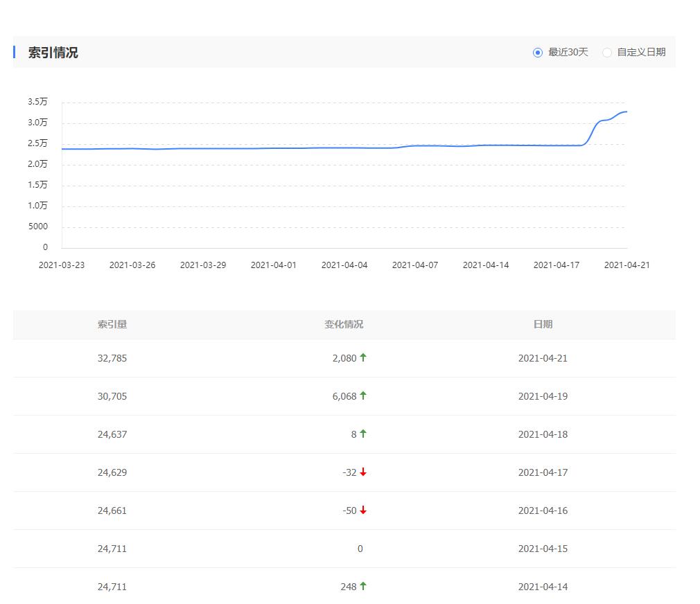Open the 2021-04-21 date entry
The height and width of the screenshot is (604, 700).
pyautogui.click(x=543, y=358)
